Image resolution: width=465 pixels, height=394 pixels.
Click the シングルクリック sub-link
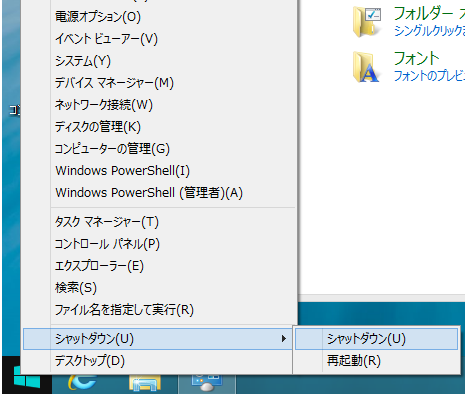(x=429, y=31)
